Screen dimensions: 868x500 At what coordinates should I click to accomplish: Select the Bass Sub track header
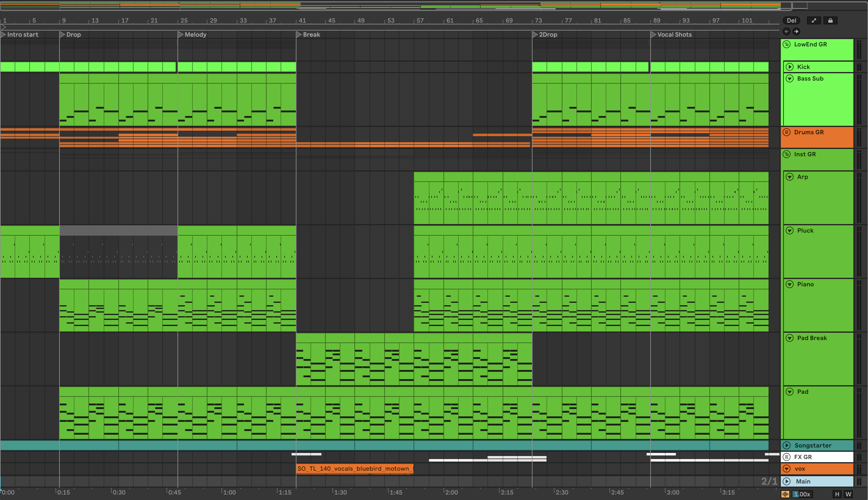point(818,99)
